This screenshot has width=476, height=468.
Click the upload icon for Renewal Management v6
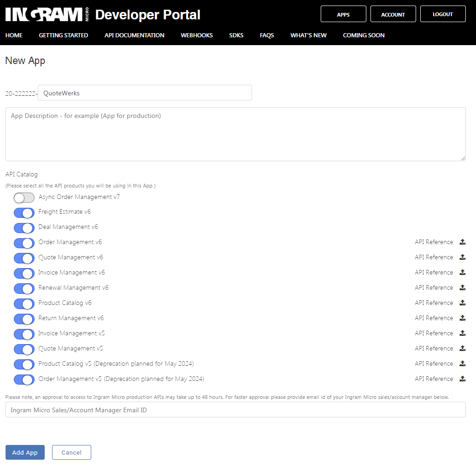462,288
